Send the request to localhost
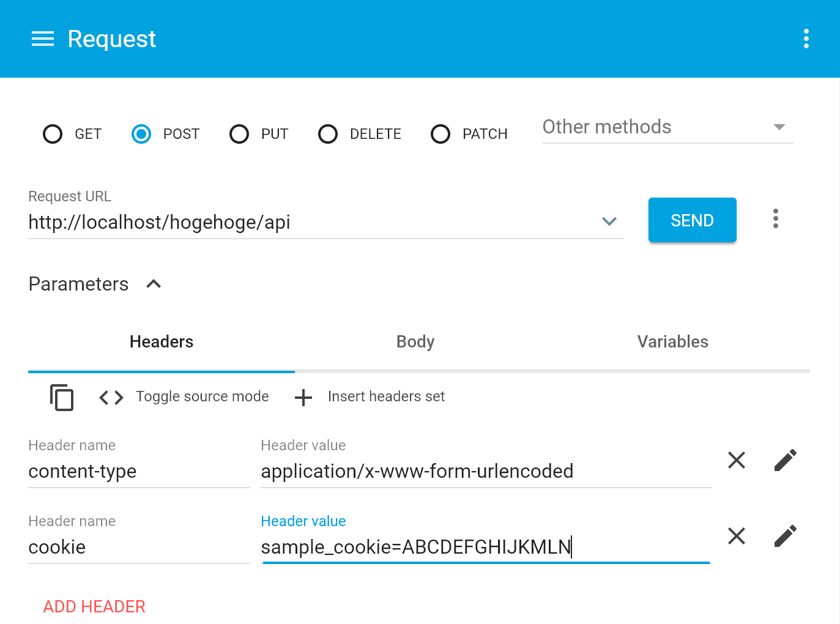Image resolution: width=840 pixels, height=624 pixels. pos(692,220)
